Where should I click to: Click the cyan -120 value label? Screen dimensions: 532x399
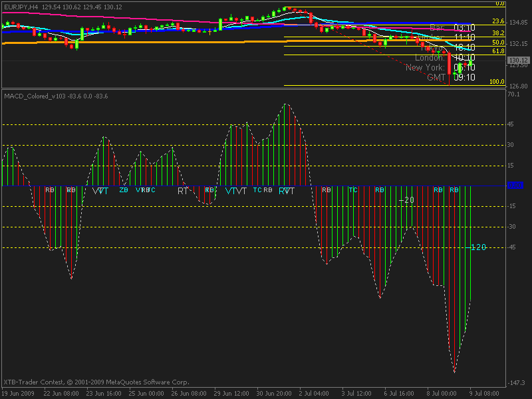click(x=478, y=247)
